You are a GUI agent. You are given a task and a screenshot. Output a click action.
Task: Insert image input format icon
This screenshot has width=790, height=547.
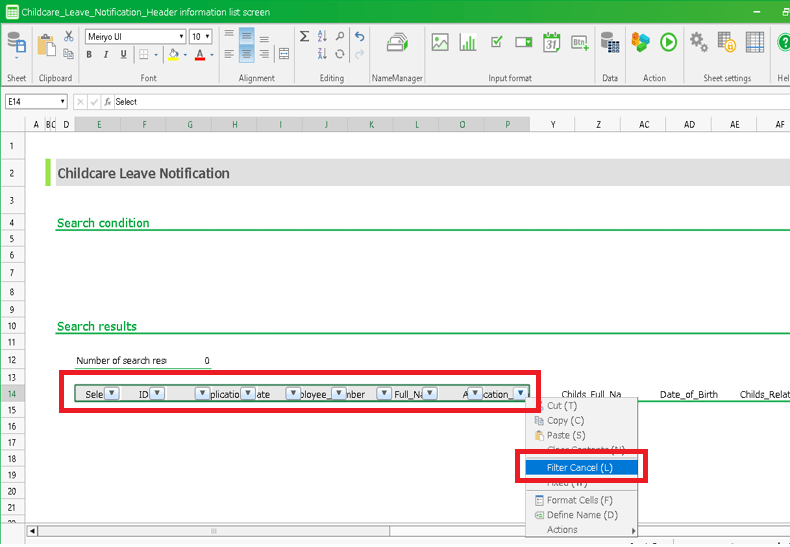[440, 43]
